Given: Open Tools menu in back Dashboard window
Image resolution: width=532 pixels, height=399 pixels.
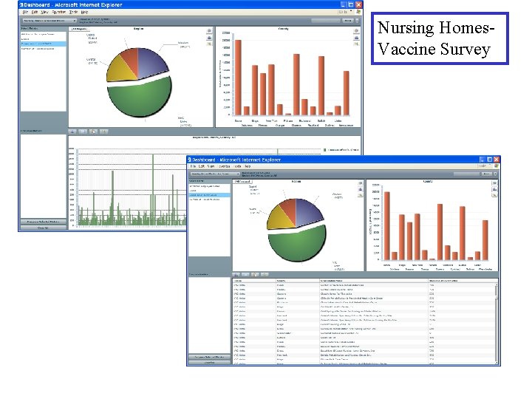Looking at the screenshot, I should [x=73, y=13].
